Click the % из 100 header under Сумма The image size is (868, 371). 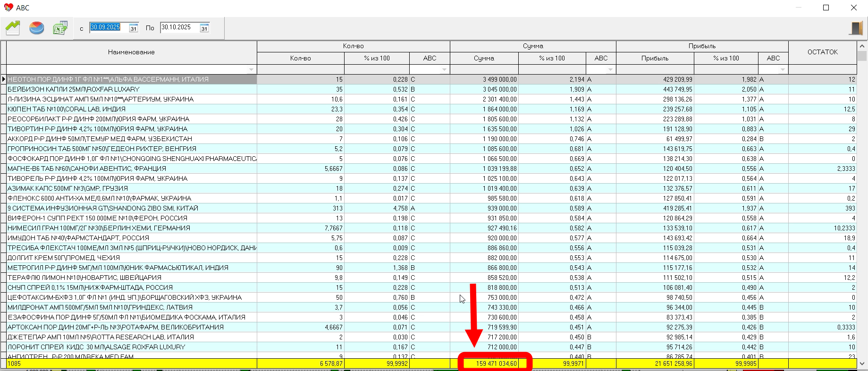552,59
